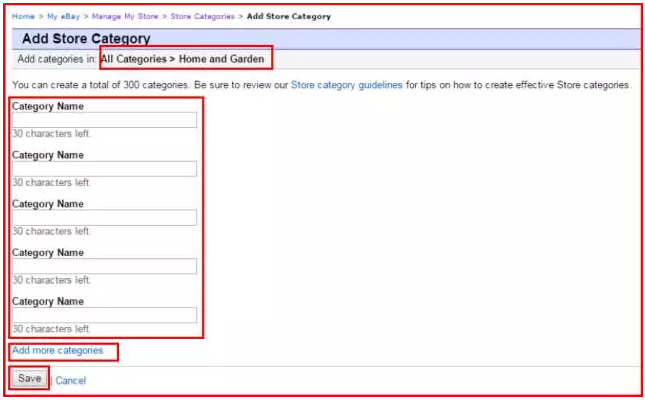Click the second Category Name label
The height and width of the screenshot is (400, 645).
47,155
